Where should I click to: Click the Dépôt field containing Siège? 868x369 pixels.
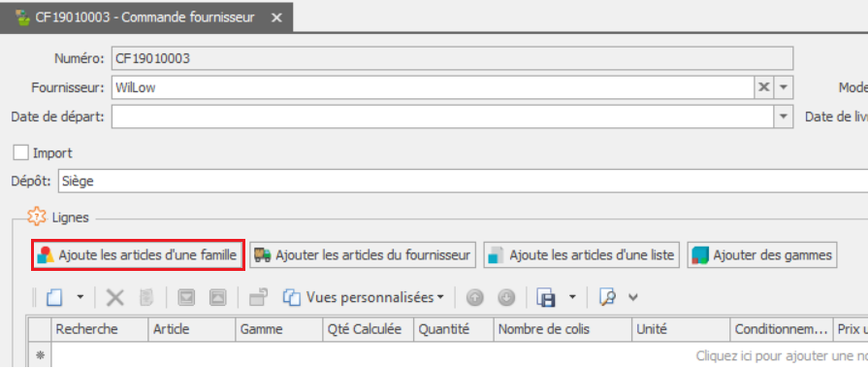click(x=463, y=182)
